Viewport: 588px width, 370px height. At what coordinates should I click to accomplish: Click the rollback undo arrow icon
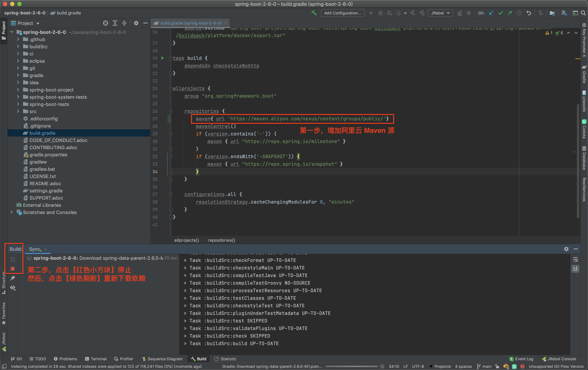coord(529,13)
